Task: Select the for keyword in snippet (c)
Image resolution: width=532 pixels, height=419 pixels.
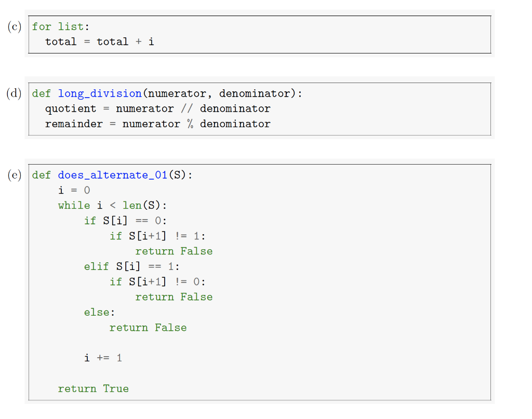Action: (x=42, y=26)
